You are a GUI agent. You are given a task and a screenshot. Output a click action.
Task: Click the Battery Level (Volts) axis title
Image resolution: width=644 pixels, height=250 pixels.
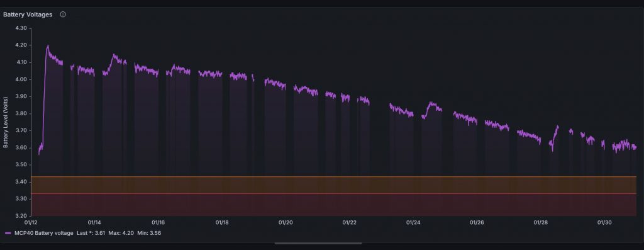6,122
